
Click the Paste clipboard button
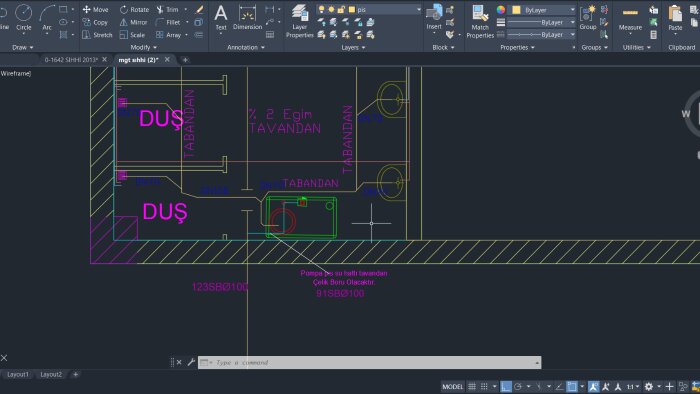(x=675, y=18)
